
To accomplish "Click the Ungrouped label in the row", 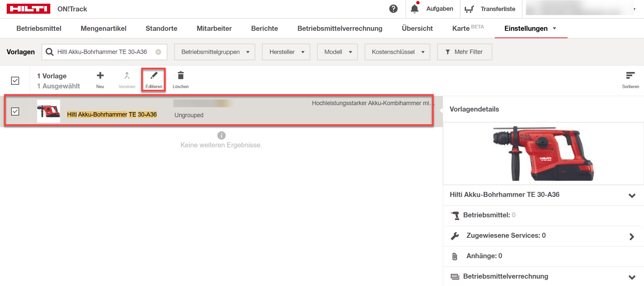I will pos(189,115).
